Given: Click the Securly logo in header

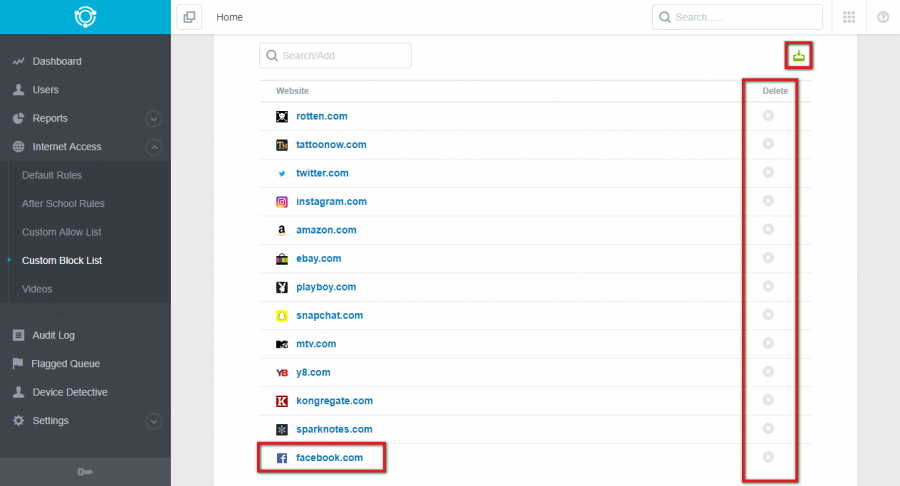Looking at the screenshot, I should click(x=85, y=17).
